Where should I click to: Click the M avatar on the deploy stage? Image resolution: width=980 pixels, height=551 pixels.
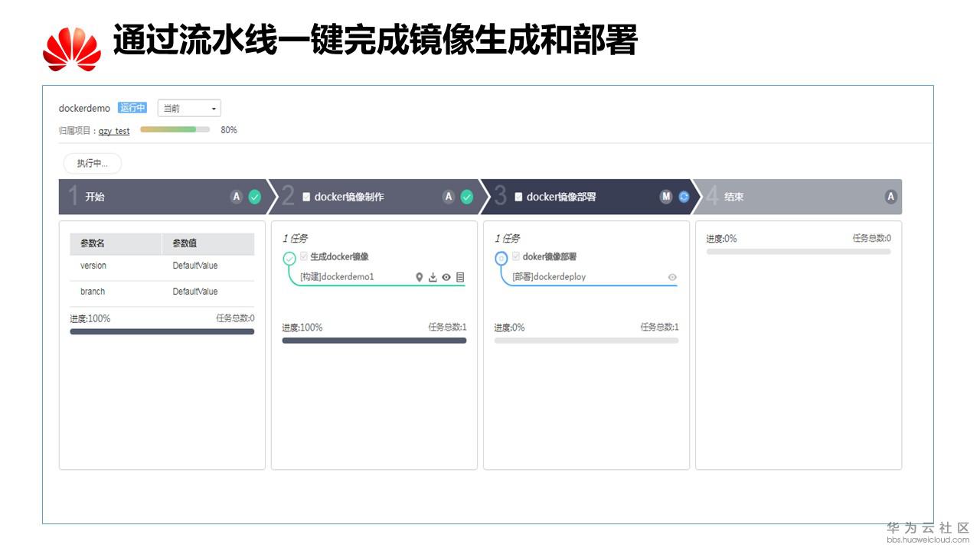tap(664, 196)
